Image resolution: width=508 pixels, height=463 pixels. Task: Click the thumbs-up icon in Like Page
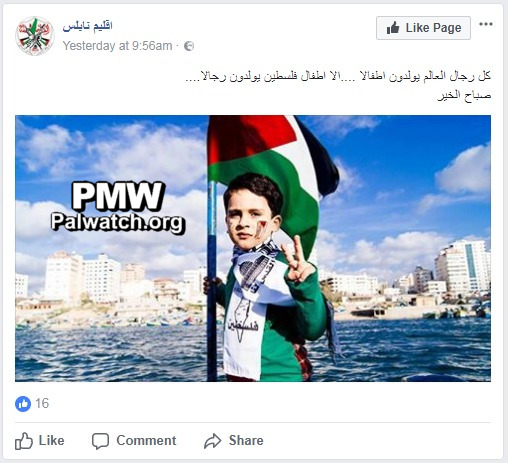tap(393, 28)
